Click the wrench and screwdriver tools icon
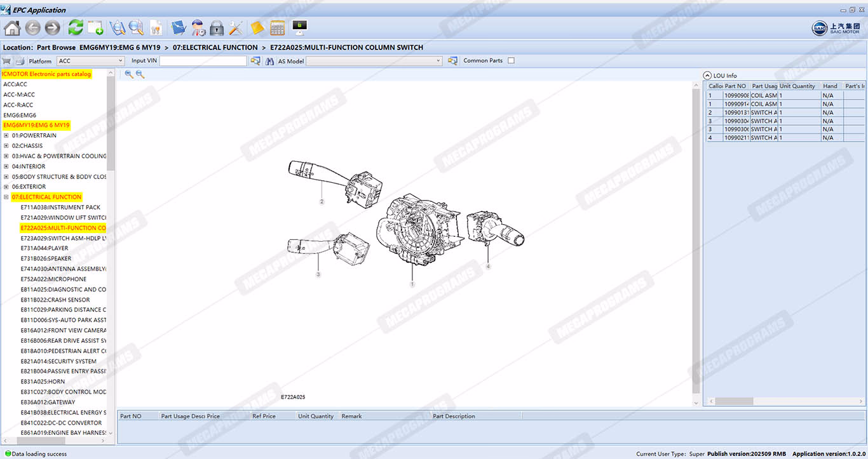The image size is (868, 459). tap(236, 28)
